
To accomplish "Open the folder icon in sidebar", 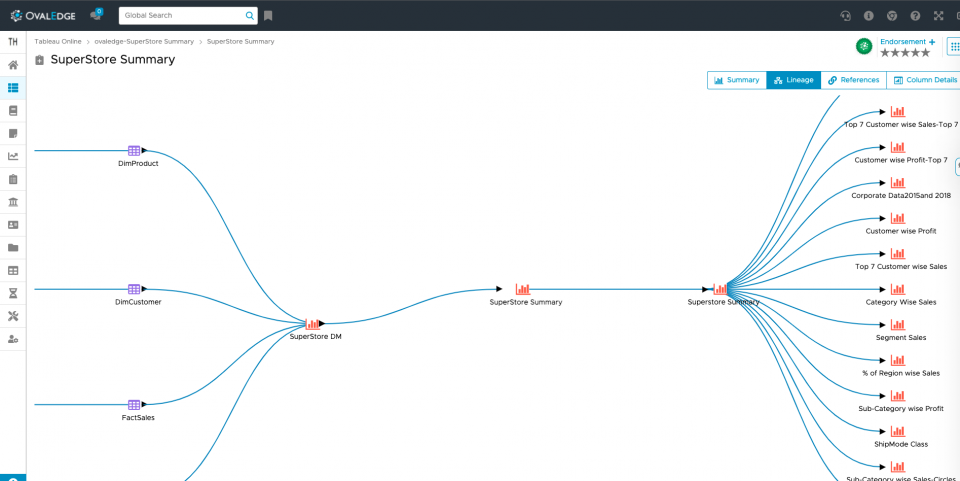I will (x=13, y=248).
